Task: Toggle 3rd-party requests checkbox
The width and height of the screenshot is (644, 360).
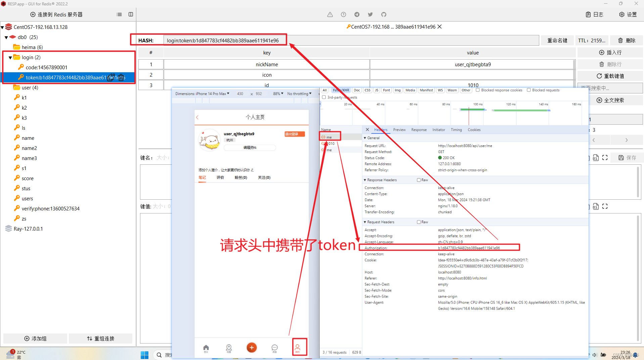Action: 324,97
